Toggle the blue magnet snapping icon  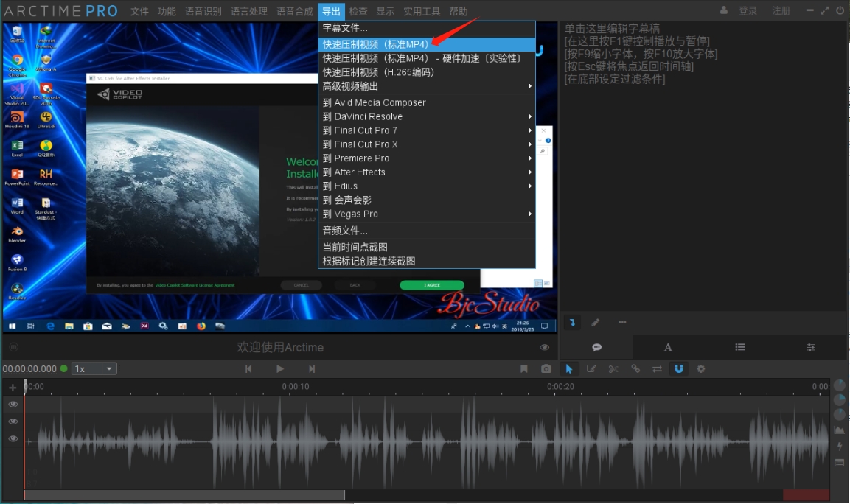click(679, 369)
